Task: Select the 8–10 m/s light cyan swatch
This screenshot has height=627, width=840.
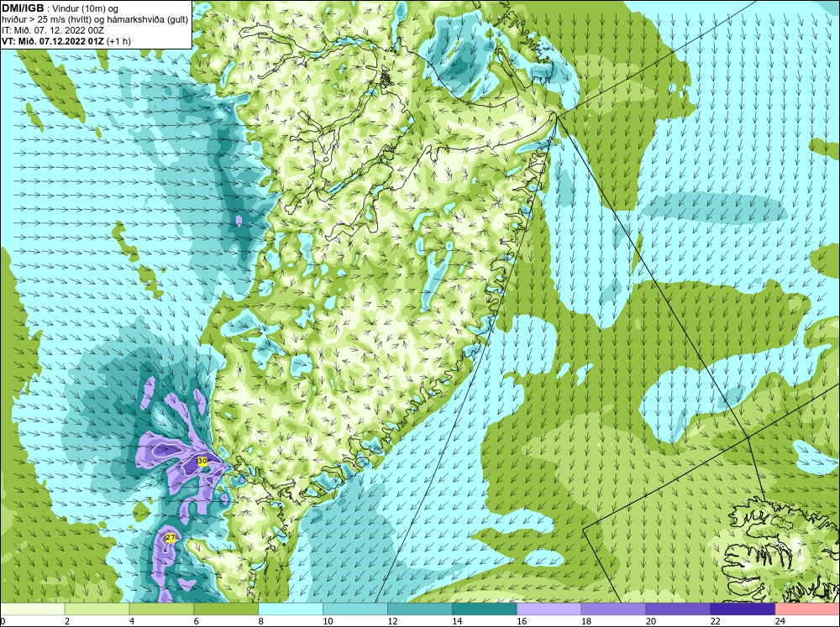Action: 291,609
